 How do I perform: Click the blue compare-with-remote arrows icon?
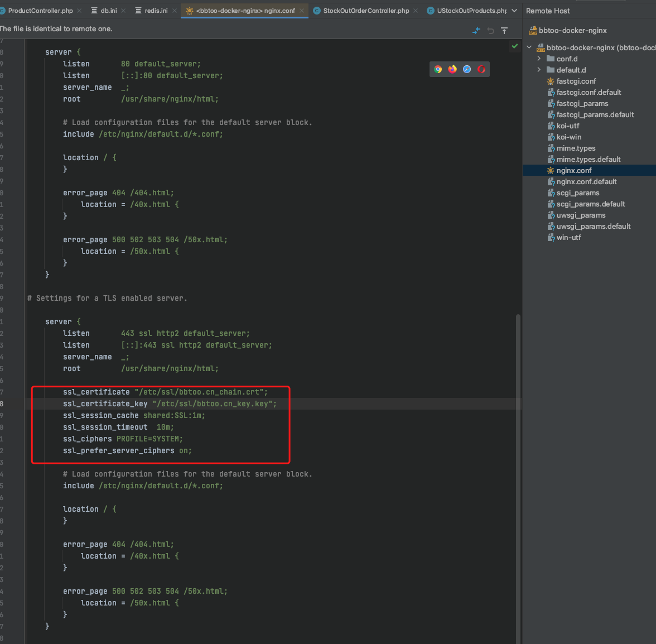[476, 31]
